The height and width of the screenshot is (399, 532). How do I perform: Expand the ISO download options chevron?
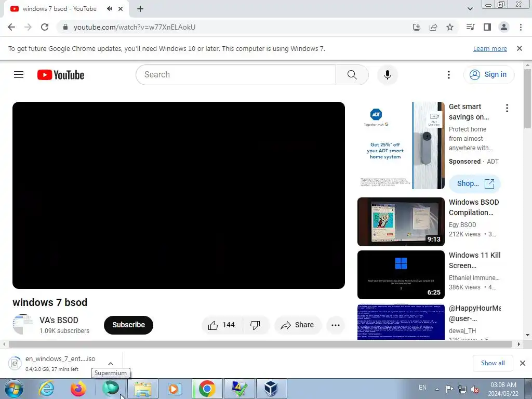pos(111,363)
